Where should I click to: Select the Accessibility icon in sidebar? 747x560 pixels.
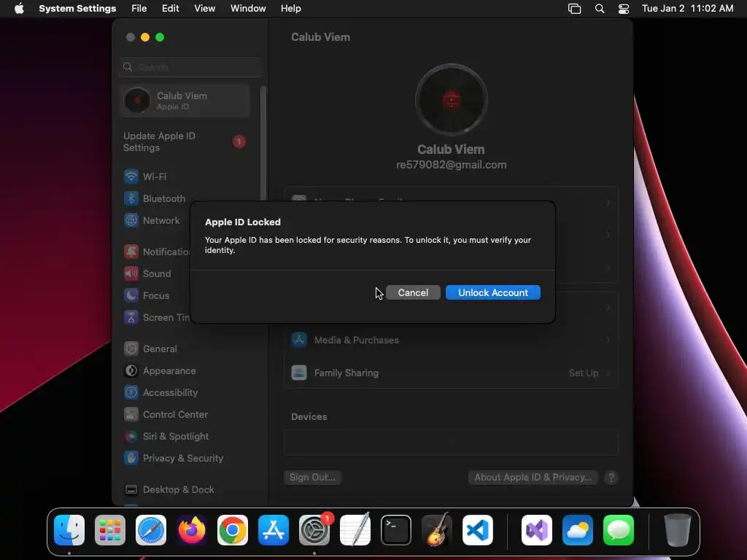131,392
